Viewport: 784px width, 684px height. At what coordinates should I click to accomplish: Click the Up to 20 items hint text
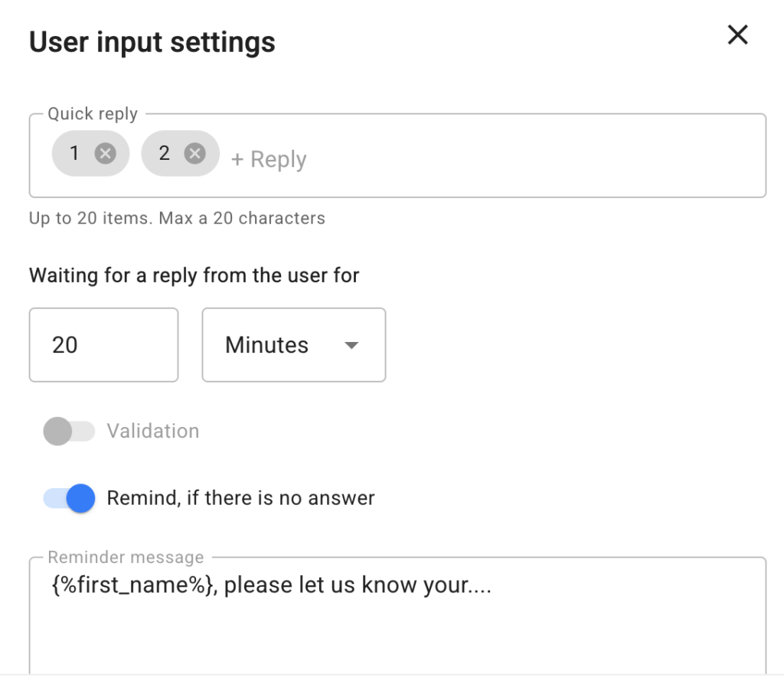[177, 219]
